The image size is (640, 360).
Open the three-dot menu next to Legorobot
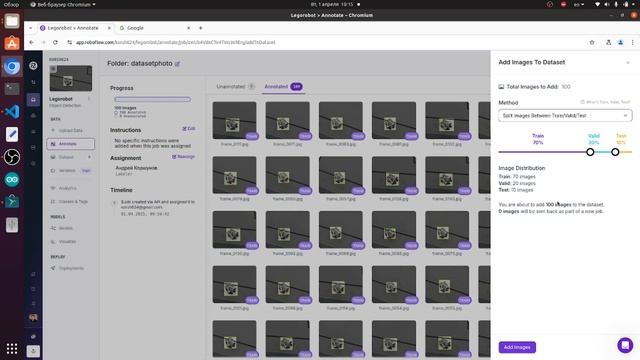89,99
